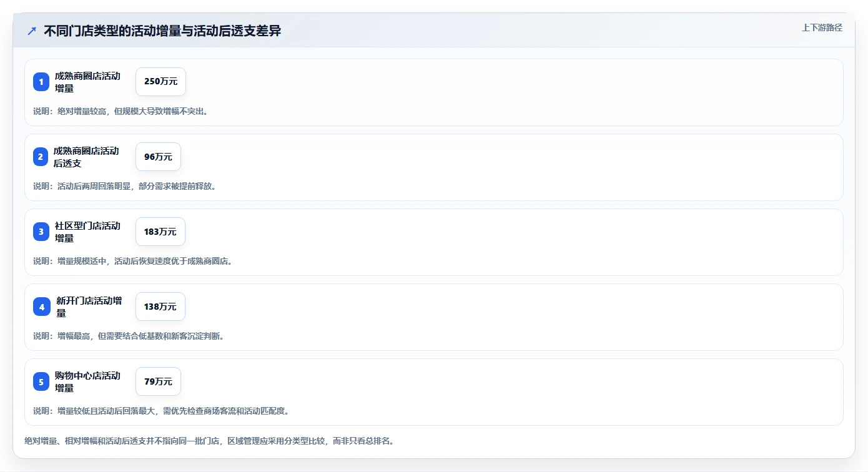
Task: Select the 96万元 value chip
Action: click(x=158, y=157)
